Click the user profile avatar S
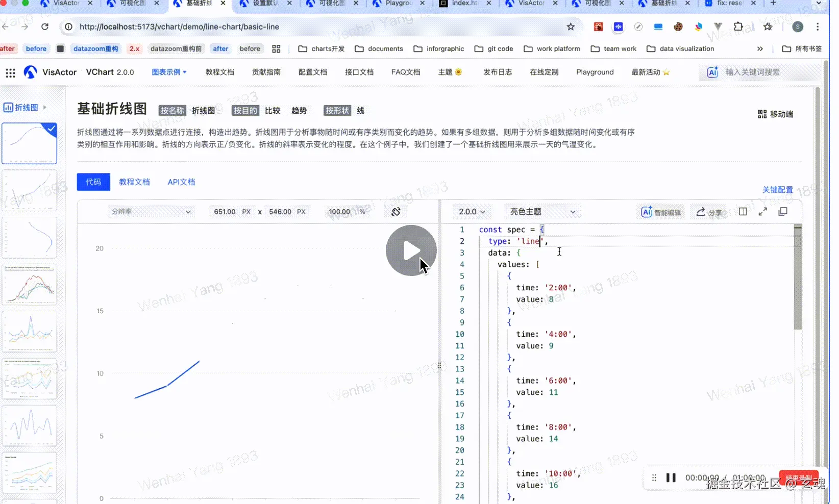Image resolution: width=839 pixels, height=504 pixels. coord(798,27)
